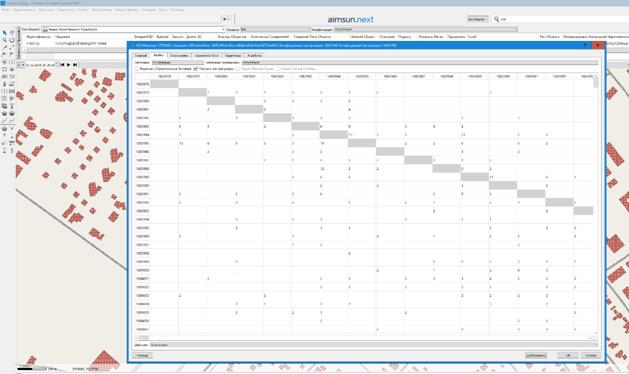
Task: Uncheck the ticked checkbox in matrix dialog
Action: tap(196, 69)
